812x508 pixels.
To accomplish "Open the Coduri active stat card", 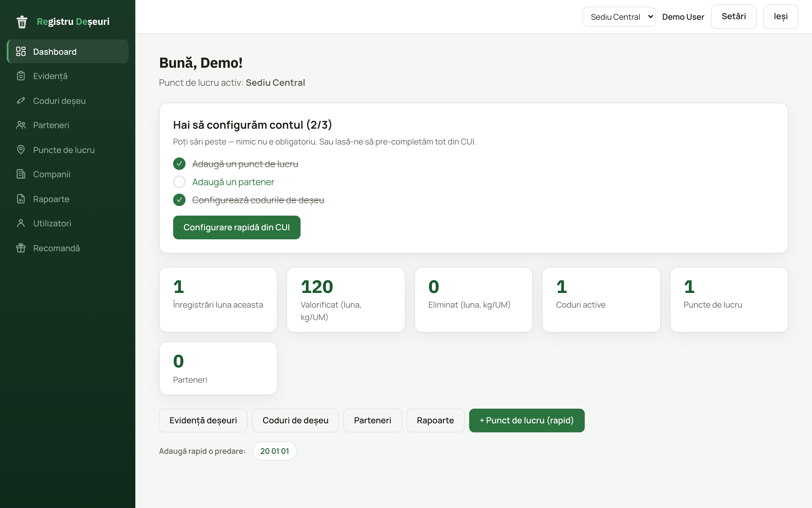I will coord(601,300).
